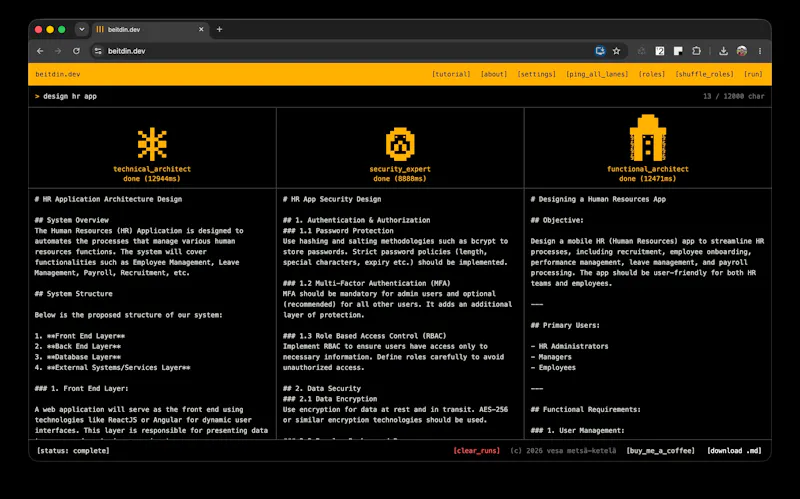This screenshot has height=499, width=800.
Task: Click the technical_architect asterisk icon
Action: tap(152, 144)
